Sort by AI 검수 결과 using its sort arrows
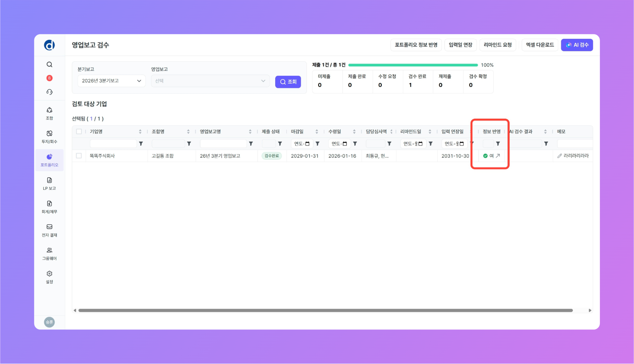 point(545,131)
